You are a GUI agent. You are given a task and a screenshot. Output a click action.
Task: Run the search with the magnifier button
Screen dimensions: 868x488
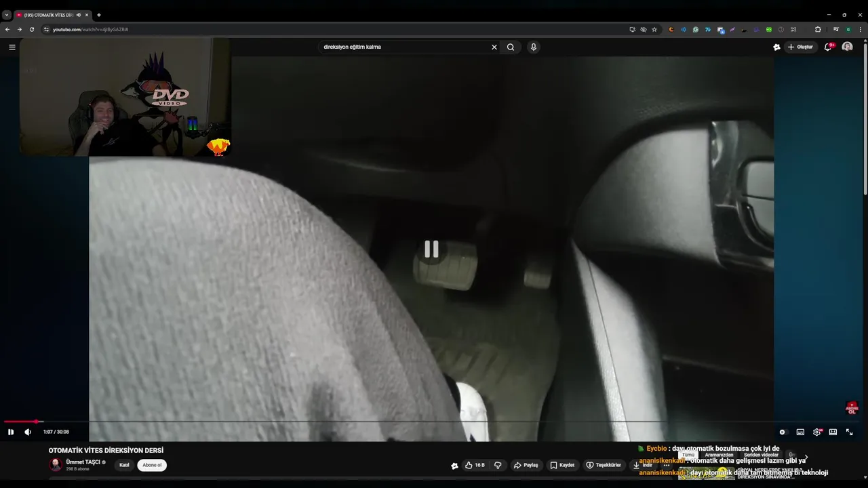pos(511,47)
